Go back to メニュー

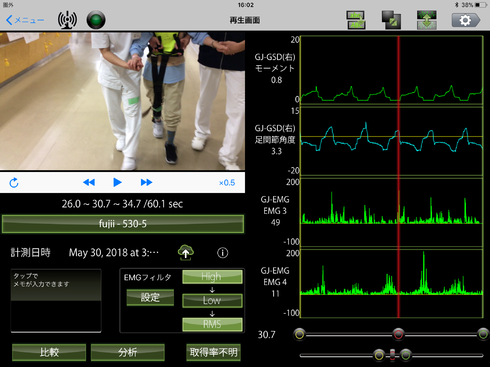(x=25, y=20)
